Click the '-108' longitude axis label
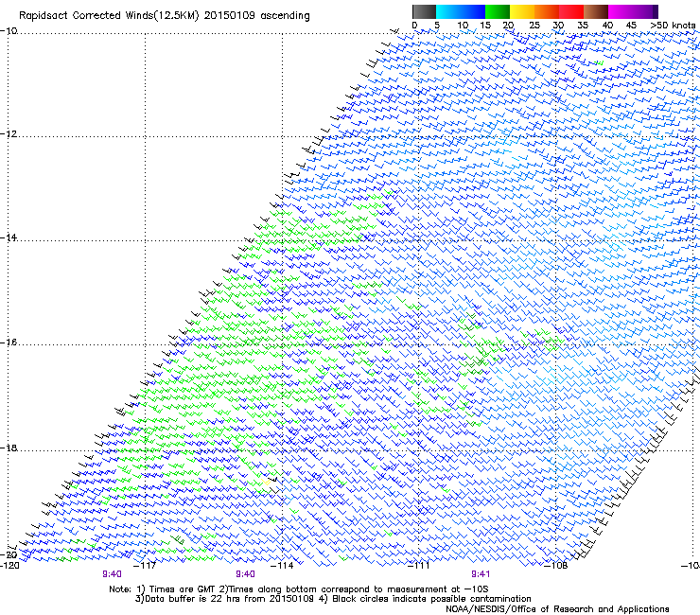Image resolution: width=700 pixels, height=615 pixels. tap(556, 566)
